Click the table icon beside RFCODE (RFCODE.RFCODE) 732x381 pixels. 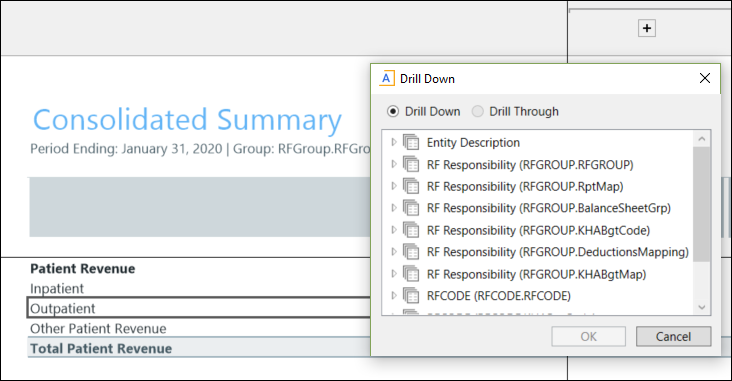411,296
